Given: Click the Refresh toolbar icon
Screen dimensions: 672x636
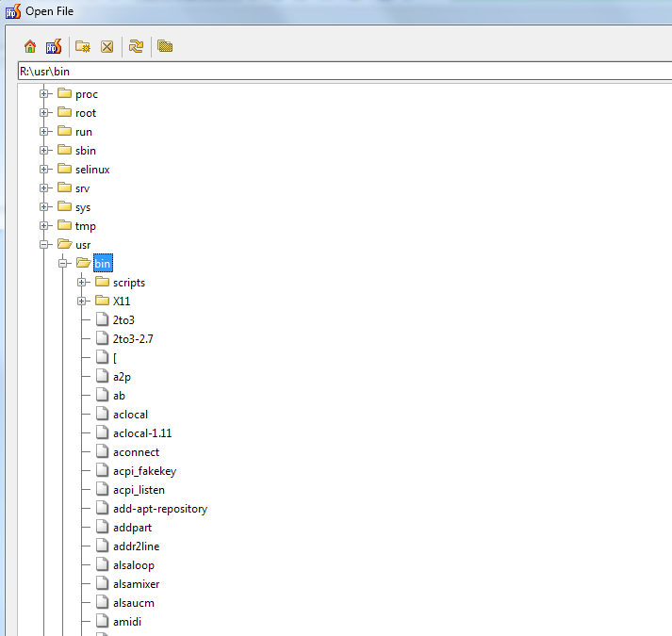Looking at the screenshot, I should coord(136,46).
